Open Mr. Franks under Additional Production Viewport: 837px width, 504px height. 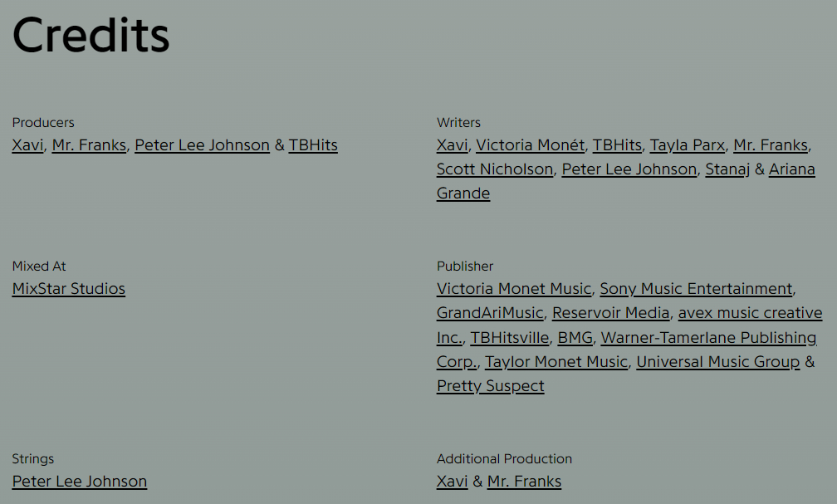tap(524, 482)
